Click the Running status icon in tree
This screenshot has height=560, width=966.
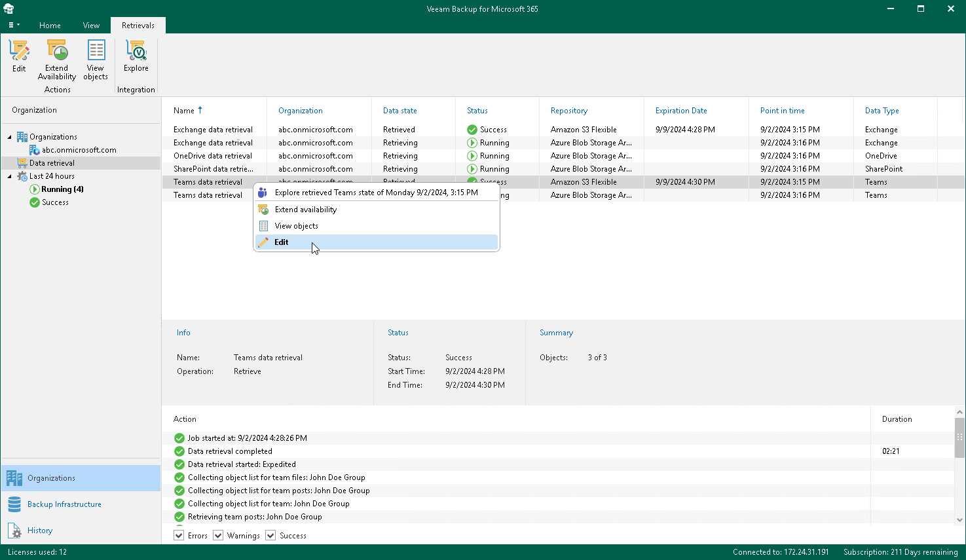point(35,189)
